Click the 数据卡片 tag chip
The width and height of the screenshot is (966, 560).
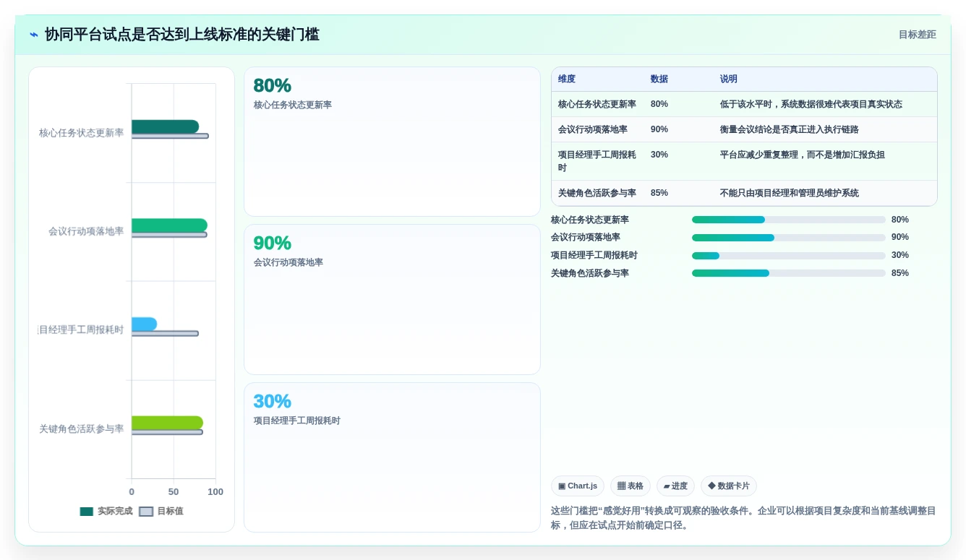point(729,486)
